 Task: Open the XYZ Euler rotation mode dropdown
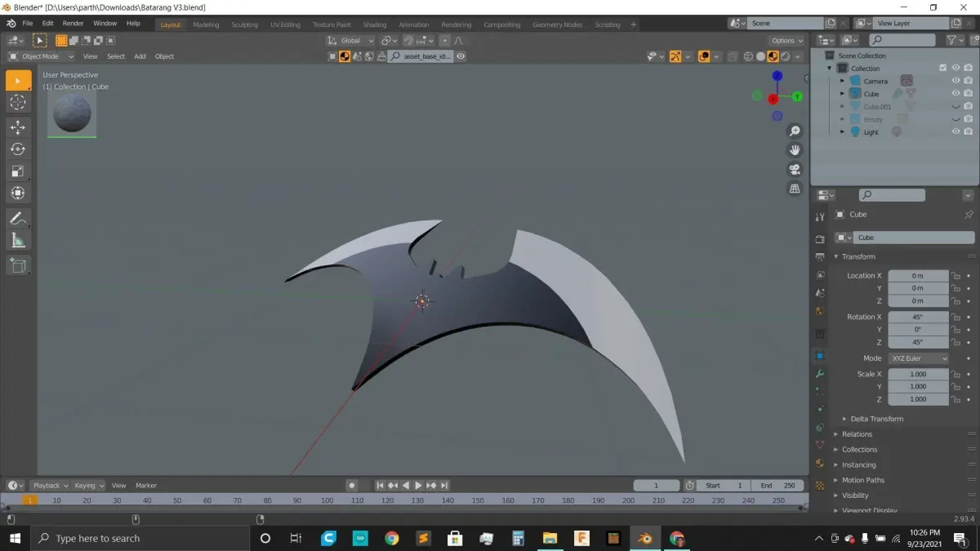point(919,358)
